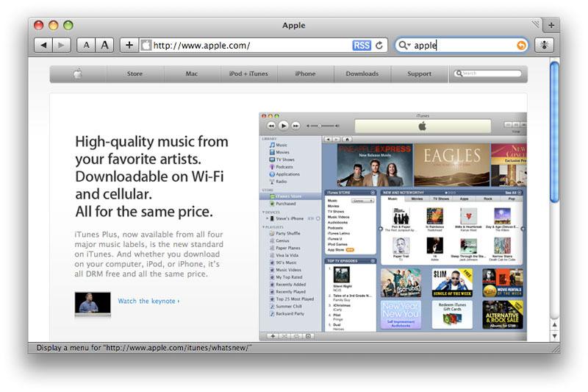Click the vertical scrollbar thumb

point(554,132)
